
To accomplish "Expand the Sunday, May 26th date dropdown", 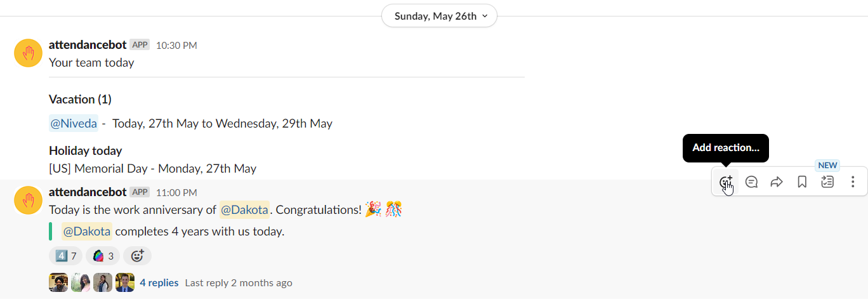I will tap(439, 16).
